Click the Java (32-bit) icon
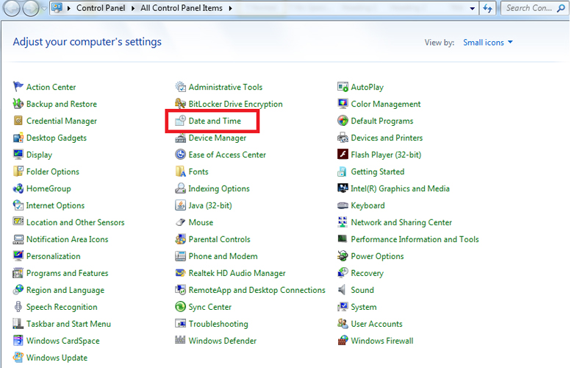This screenshot has width=588, height=368. tap(181, 205)
